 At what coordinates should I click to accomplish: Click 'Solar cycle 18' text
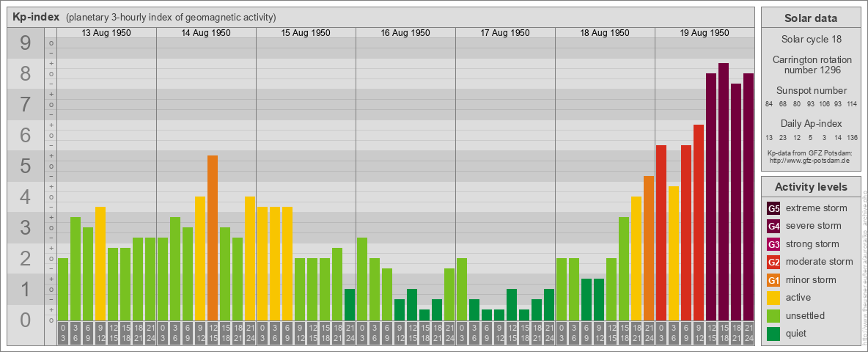pos(811,40)
